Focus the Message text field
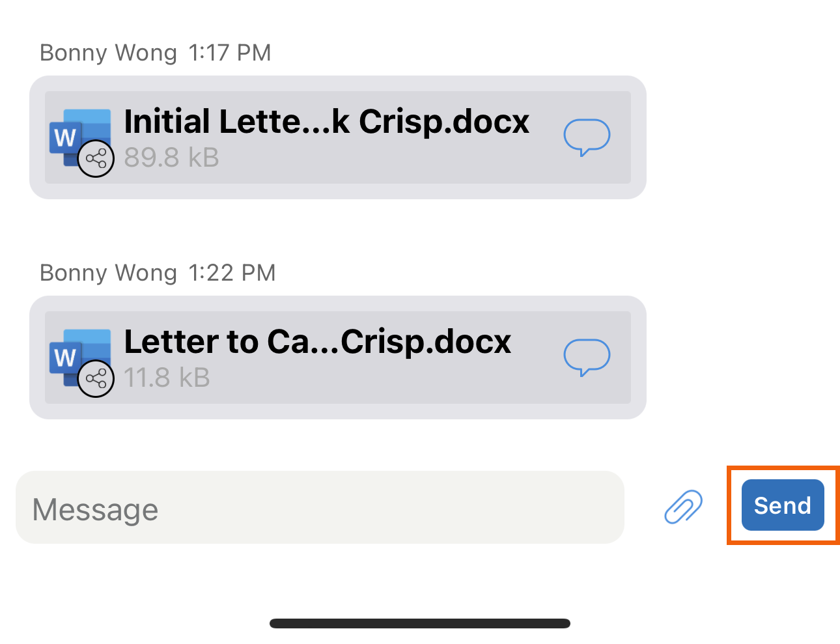 click(x=320, y=507)
